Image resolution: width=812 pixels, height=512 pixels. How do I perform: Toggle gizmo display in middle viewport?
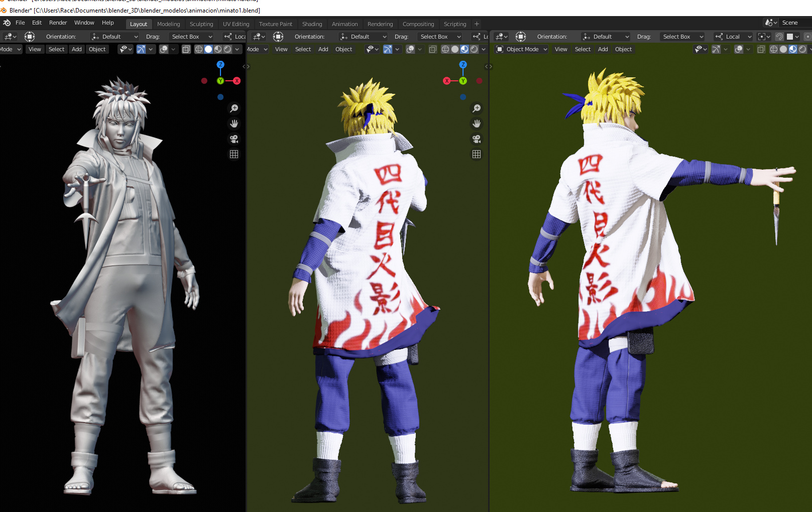[x=388, y=49]
